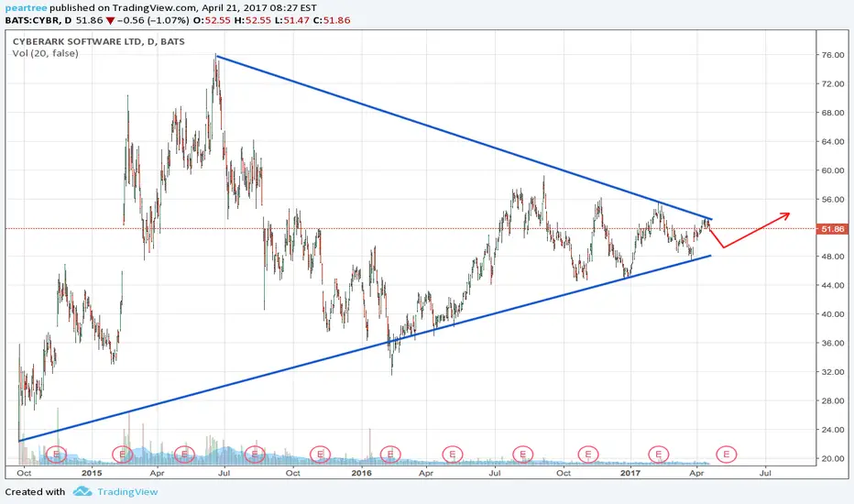
Task: Click earnings marker between Oct 2014 and 2015
Action: point(56,454)
